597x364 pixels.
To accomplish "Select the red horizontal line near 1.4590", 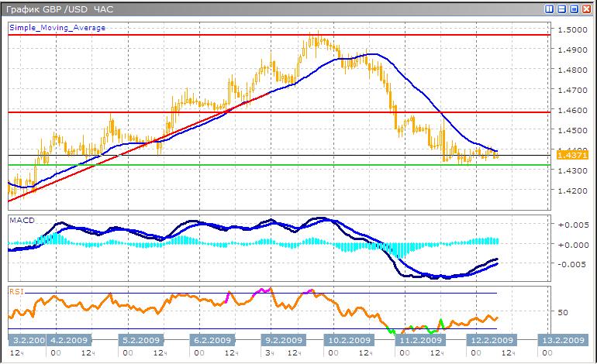I will (279, 112).
